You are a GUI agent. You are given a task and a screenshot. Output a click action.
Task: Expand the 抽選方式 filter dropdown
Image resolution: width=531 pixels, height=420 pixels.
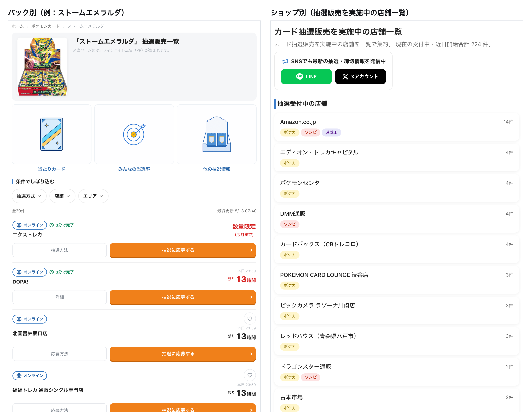[29, 196]
